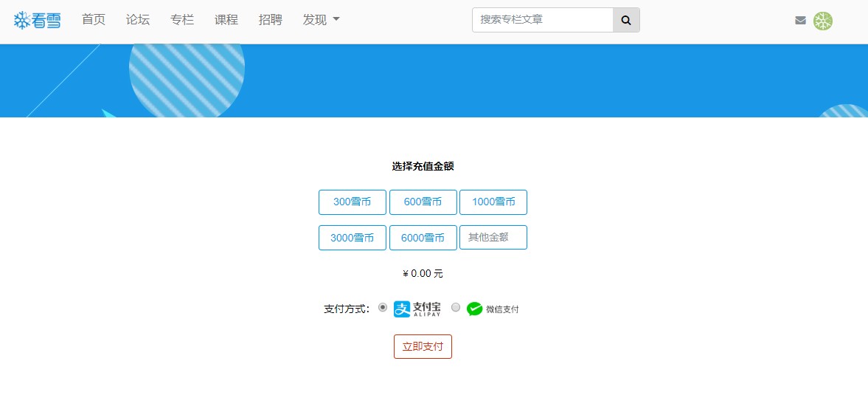Click the search magnifier button
This screenshot has width=868, height=395.
(x=626, y=20)
